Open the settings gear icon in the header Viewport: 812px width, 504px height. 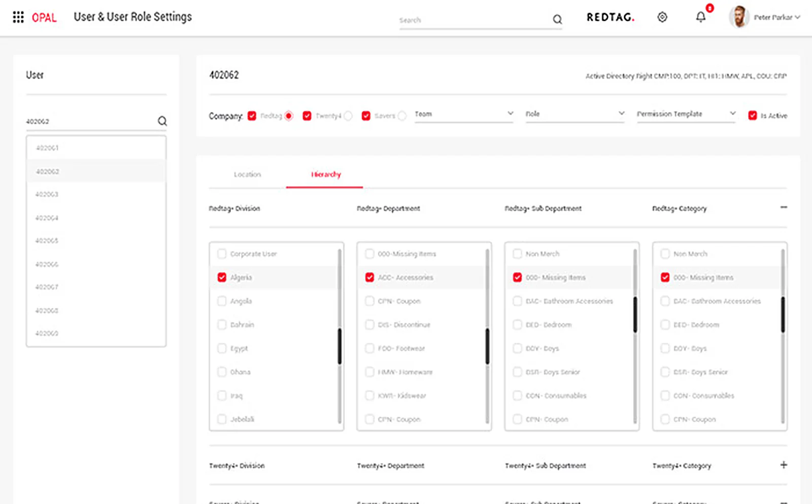[662, 17]
